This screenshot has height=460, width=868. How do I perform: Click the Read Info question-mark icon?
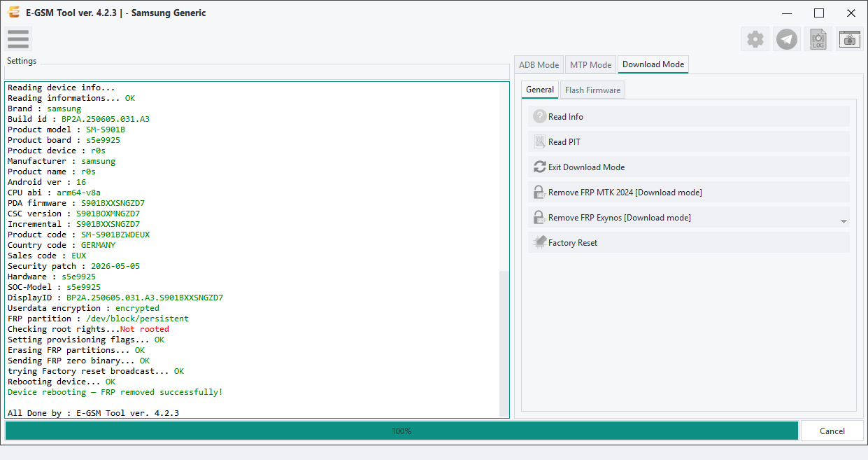(539, 117)
